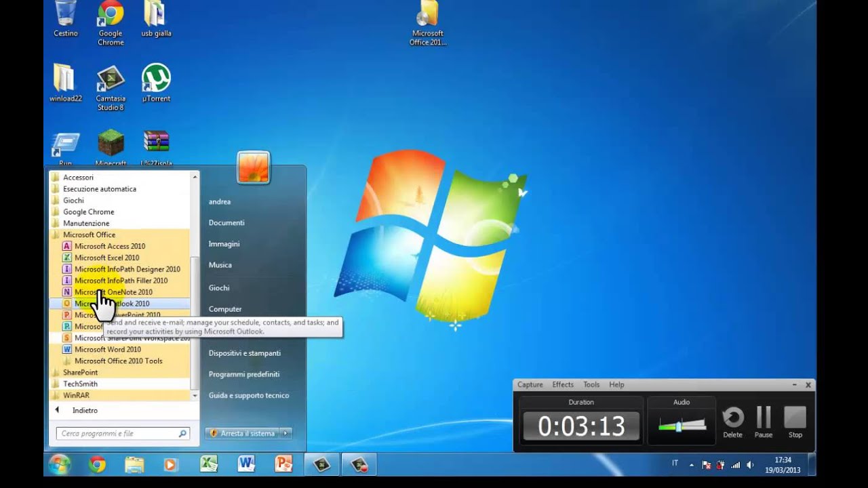Collapse the Microsoft Office folder
Image resolution: width=868 pixels, height=488 pixels.
pyautogui.click(x=89, y=235)
